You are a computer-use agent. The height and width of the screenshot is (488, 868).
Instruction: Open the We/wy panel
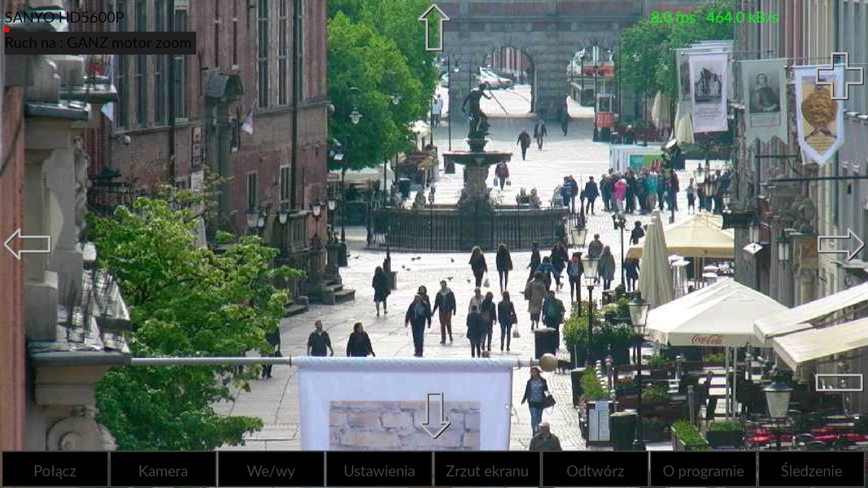(271, 470)
